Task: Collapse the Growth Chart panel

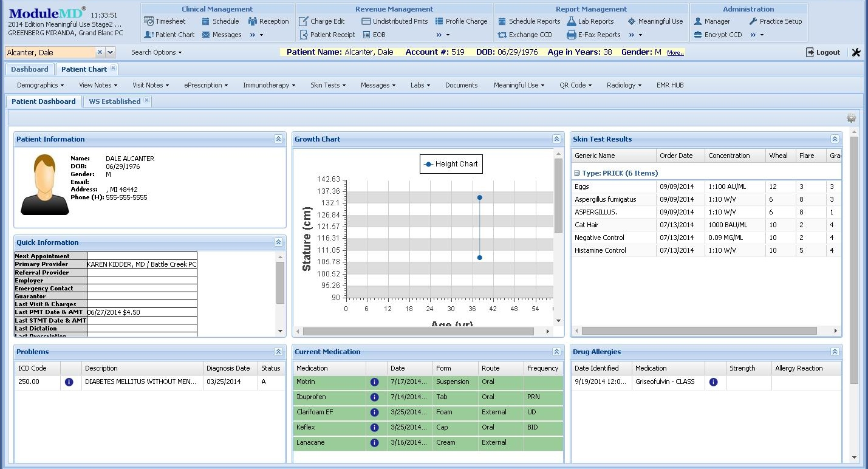Action: (x=556, y=139)
